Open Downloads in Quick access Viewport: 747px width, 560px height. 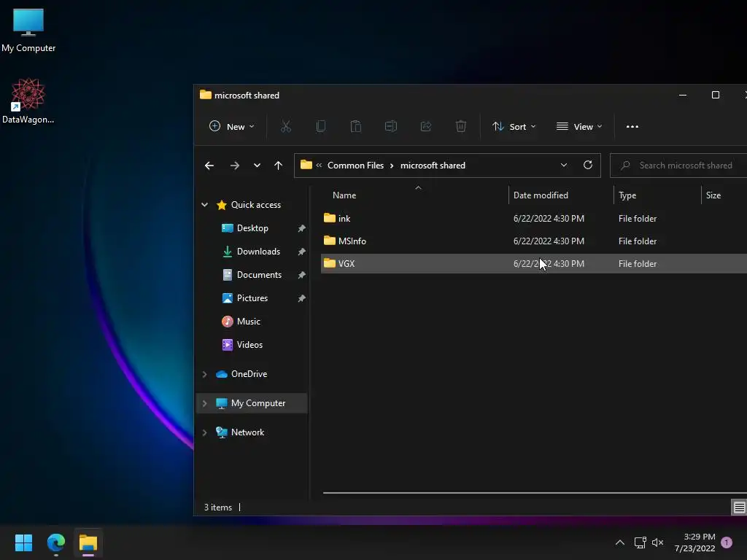click(x=258, y=252)
